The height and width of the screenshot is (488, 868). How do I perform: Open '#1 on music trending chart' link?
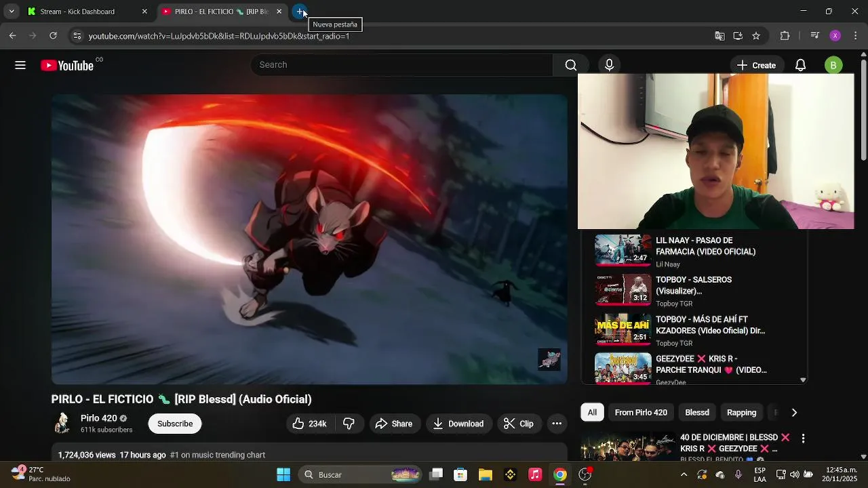[x=218, y=455]
